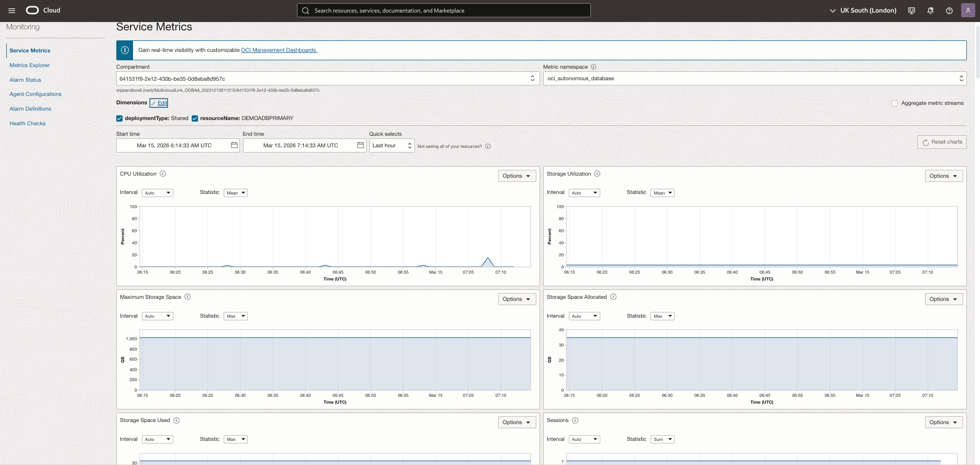The height and width of the screenshot is (465, 980).
Task: Open CPU Utilization Statistic Mean dropdown
Action: tap(236, 193)
